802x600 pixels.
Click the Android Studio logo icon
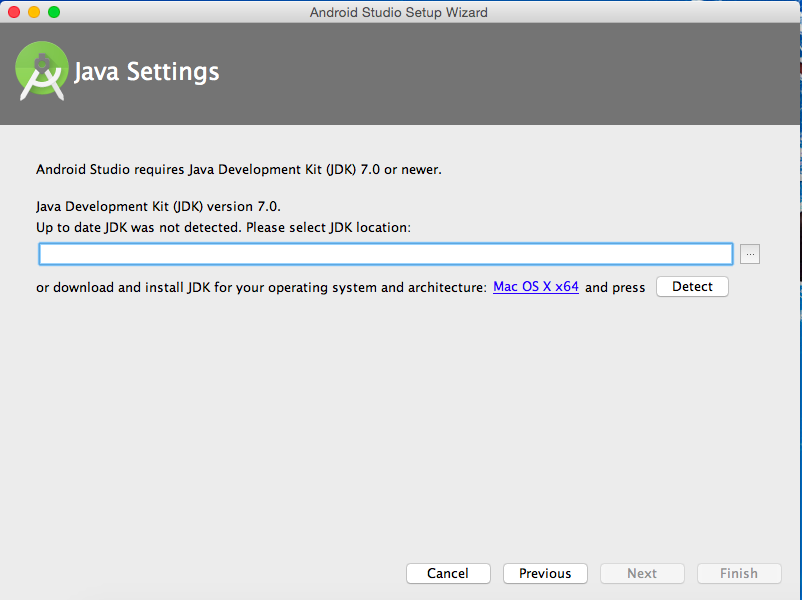click(42, 71)
